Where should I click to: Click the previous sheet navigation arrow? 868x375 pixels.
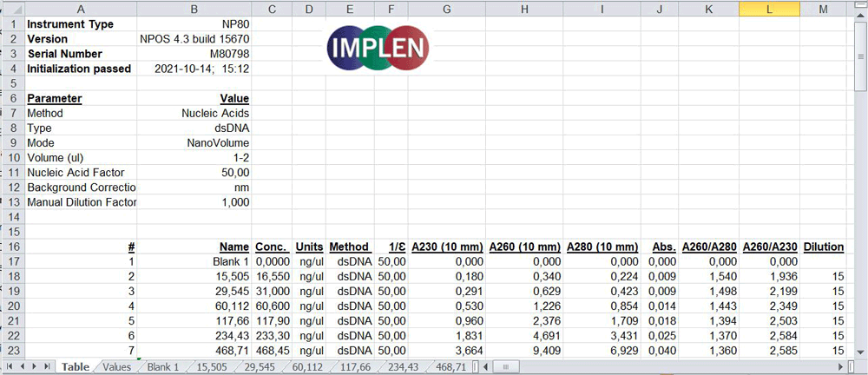23,367
